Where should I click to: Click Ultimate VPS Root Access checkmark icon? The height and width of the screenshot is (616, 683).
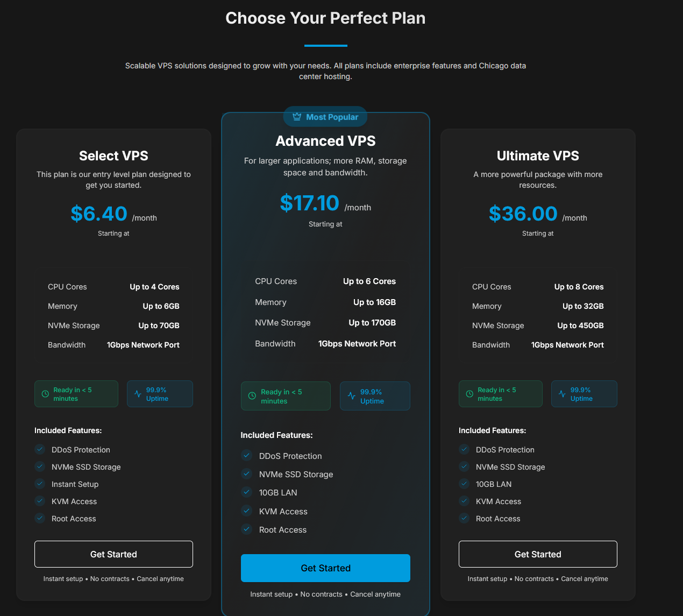[464, 518]
